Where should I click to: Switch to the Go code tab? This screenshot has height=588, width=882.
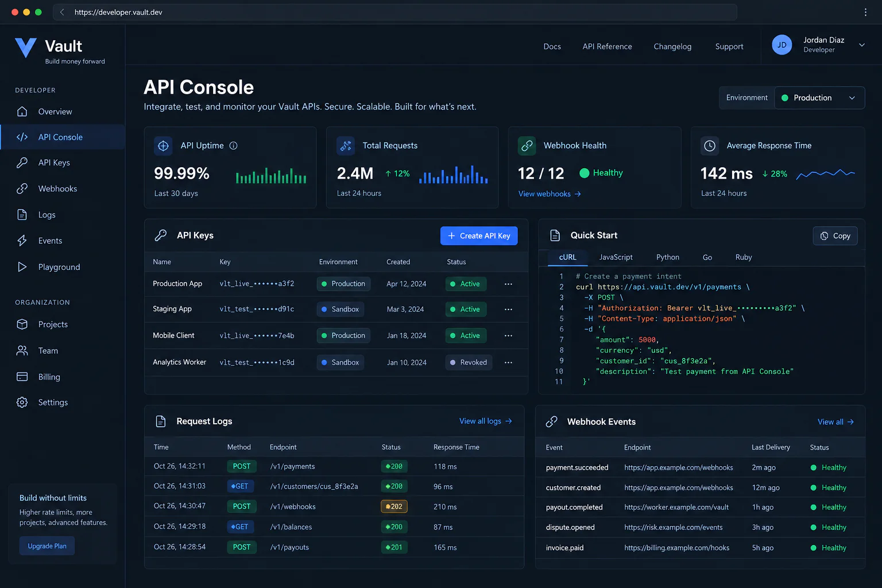pyautogui.click(x=707, y=257)
